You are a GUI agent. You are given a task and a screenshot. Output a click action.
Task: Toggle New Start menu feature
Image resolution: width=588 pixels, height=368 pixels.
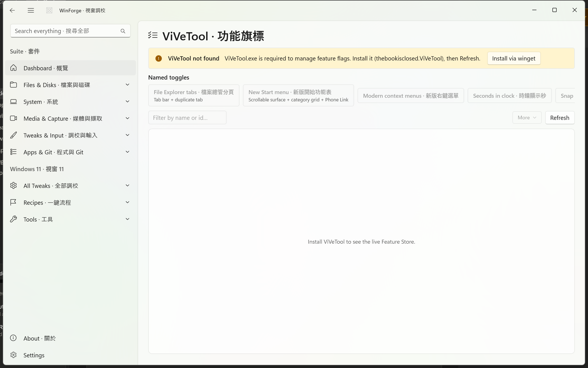298,96
